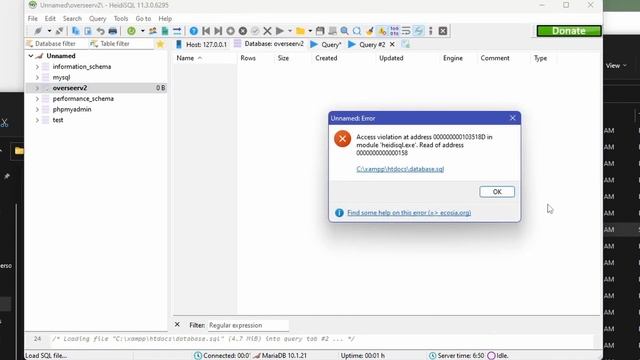This screenshot has height=360, width=640.
Task: Expand the phpmyadmin database node
Action: click(37, 109)
